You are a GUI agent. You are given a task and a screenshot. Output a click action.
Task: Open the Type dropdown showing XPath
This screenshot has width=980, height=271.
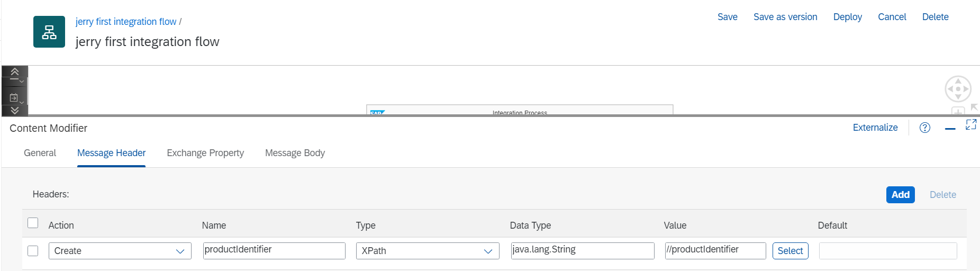pos(428,251)
